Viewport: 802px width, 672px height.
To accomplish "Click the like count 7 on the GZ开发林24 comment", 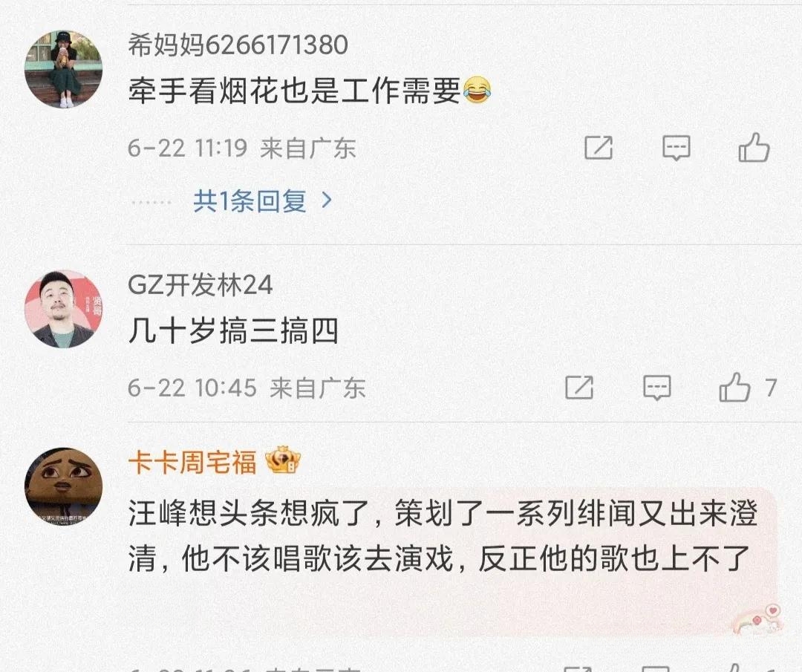I will (772, 388).
